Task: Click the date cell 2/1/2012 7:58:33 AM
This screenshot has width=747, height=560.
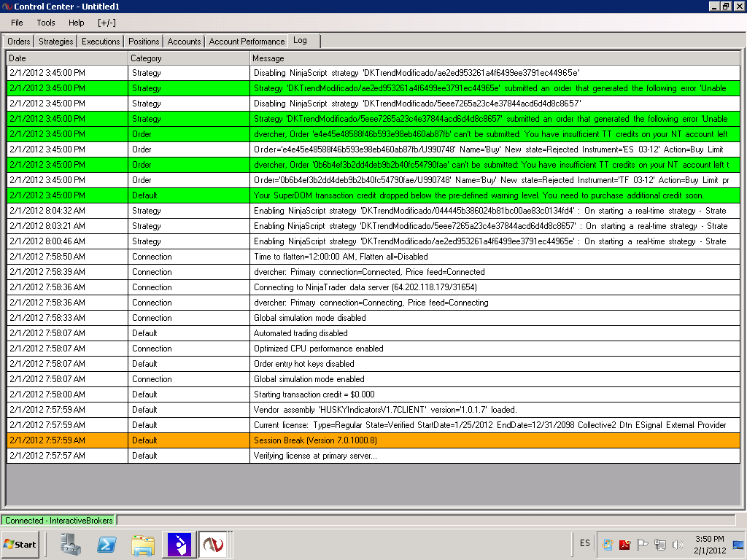Action: (67, 318)
